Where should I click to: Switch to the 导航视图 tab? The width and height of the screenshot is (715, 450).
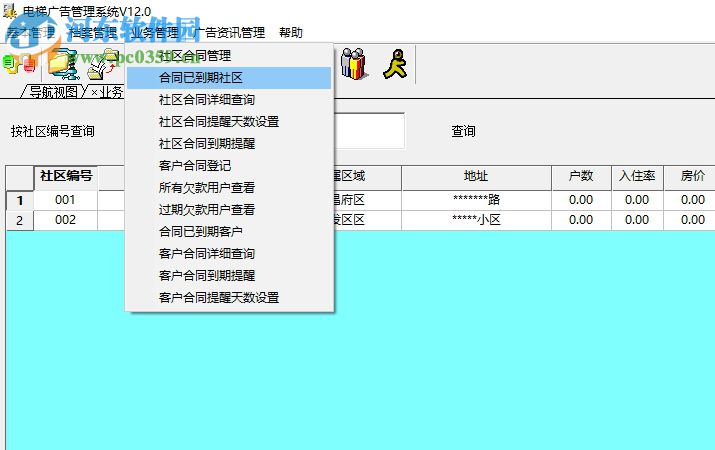pos(53,92)
